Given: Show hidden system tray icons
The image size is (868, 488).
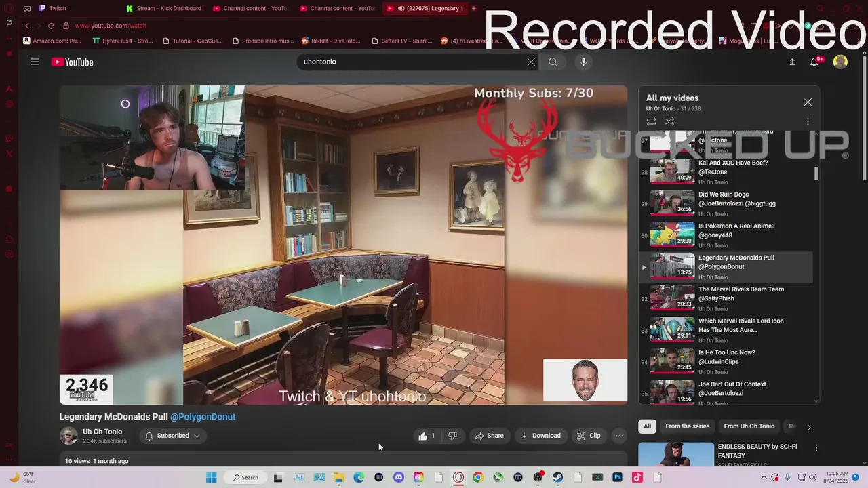Looking at the screenshot, I should [764, 477].
